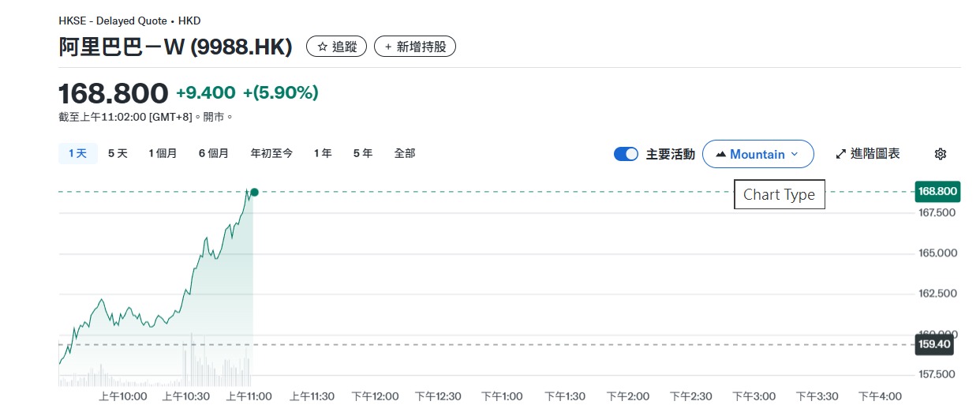
Task: Select the 5 年 time range
Action: coord(363,153)
